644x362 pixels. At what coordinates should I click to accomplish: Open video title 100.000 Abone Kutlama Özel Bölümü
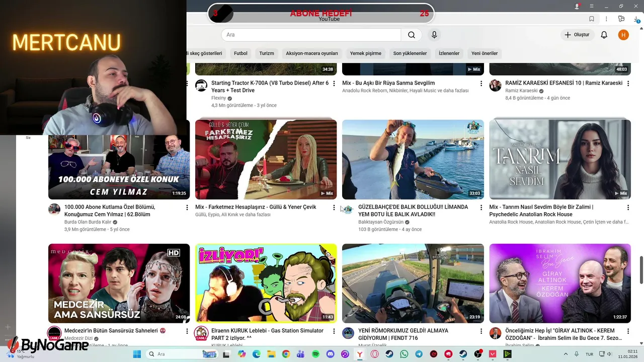point(110,211)
